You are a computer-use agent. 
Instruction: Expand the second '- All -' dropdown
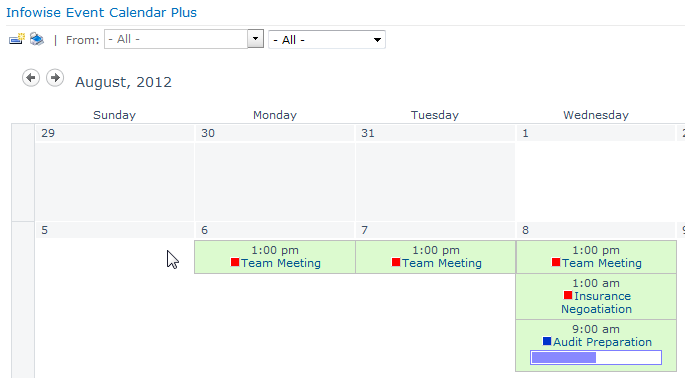[327, 40]
